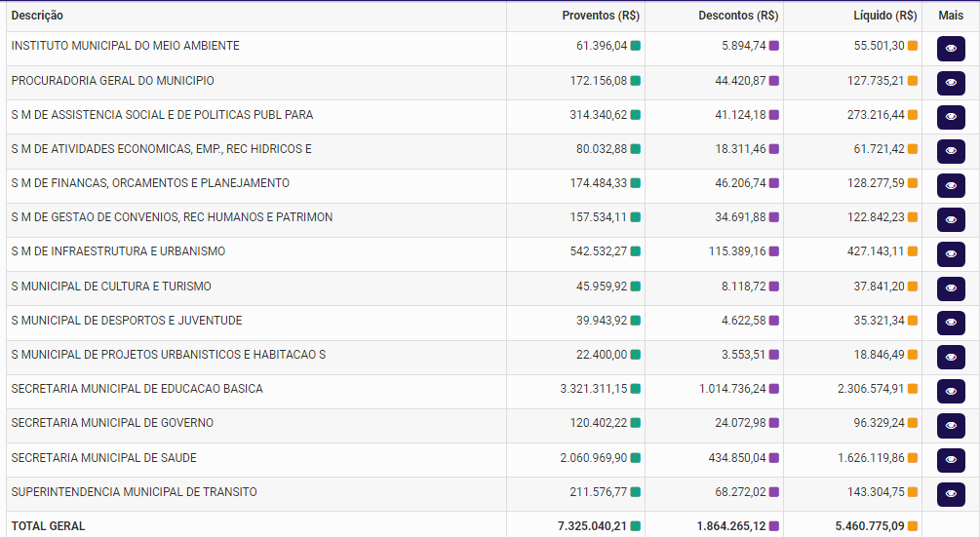The height and width of the screenshot is (537, 980).
Task: Show S M de Assistencia Social breakdown
Action: point(950,117)
